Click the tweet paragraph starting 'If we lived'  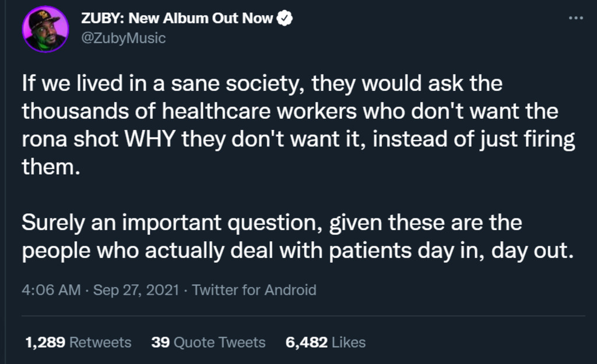(x=298, y=125)
